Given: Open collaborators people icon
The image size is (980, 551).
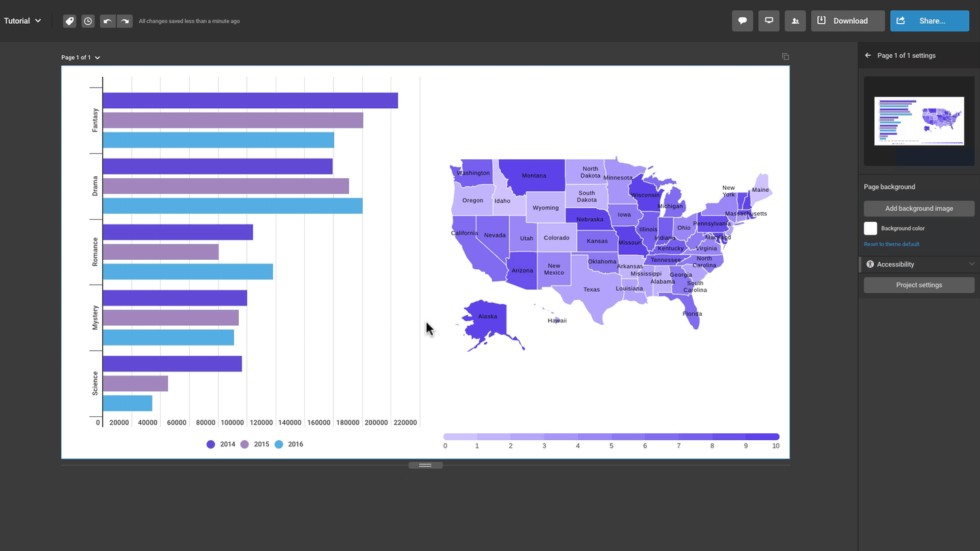Looking at the screenshot, I should point(795,21).
